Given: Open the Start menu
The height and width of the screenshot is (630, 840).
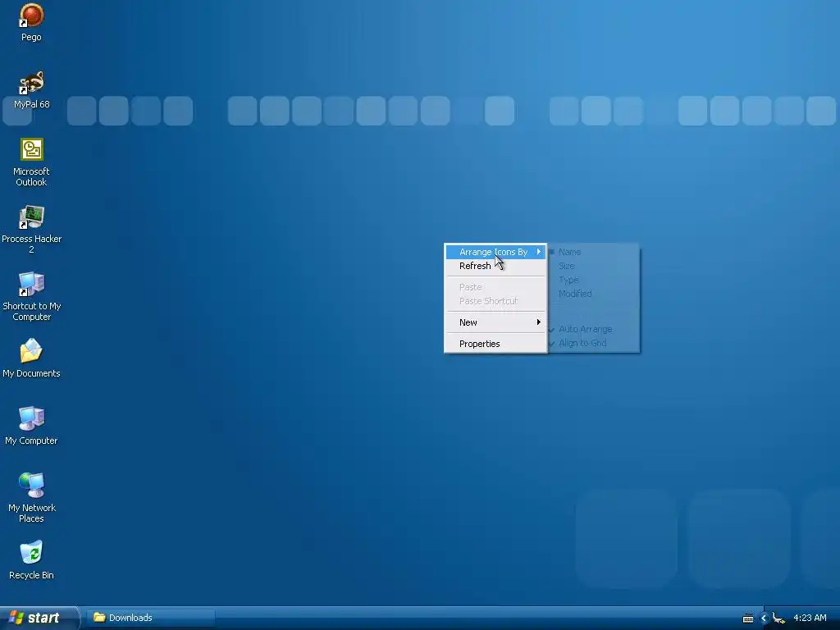Looking at the screenshot, I should coord(39,618).
